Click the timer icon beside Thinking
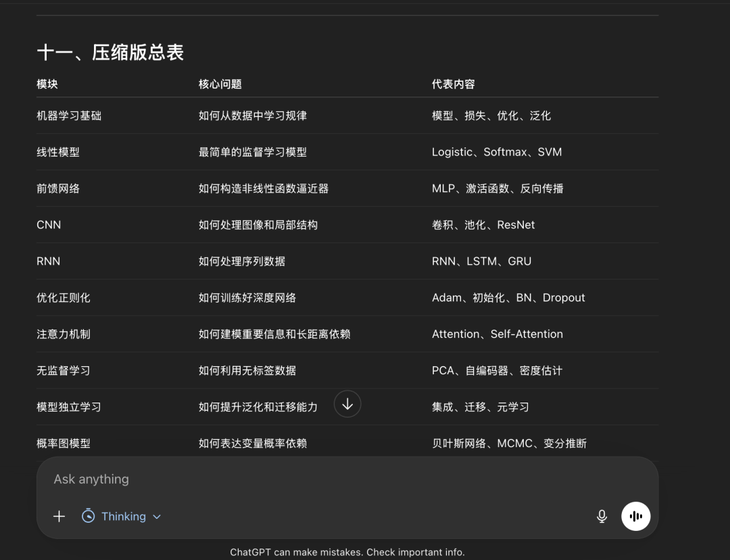730x560 pixels. 88,516
